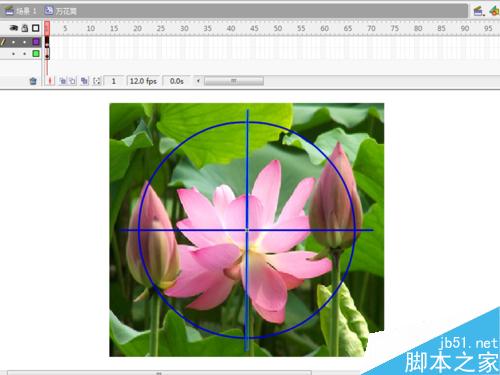Click frame 20 on the timeline ruler
500x375 pixels.
coord(137,29)
